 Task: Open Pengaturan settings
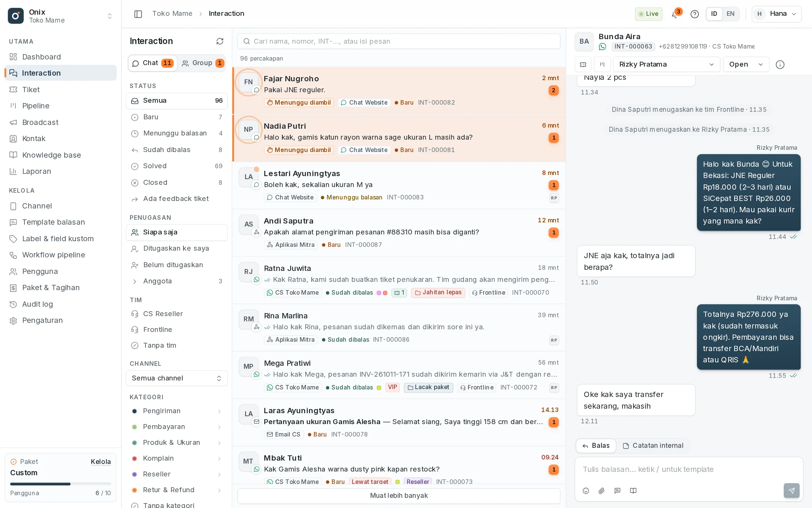click(61, 320)
